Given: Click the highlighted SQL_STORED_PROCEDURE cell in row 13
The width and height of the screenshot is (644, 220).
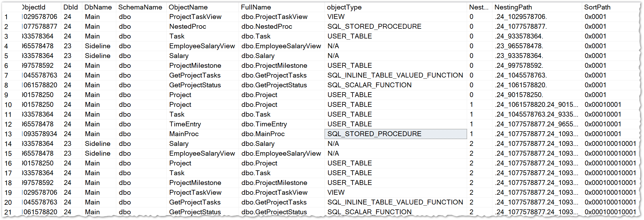Looking at the screenshot, I should pyautogui.click(x=396, y=134).
